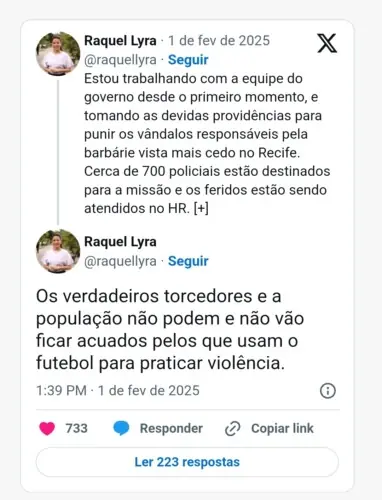The width and height of the screenshot is (382, 500).
Task: Follow via the second Seguir link
Action: (x=188, y=261)
